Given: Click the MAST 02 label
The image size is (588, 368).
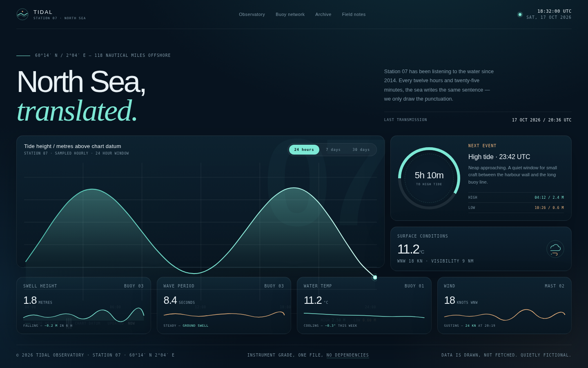Looking at the screenshot, I should tap(555, 286).
